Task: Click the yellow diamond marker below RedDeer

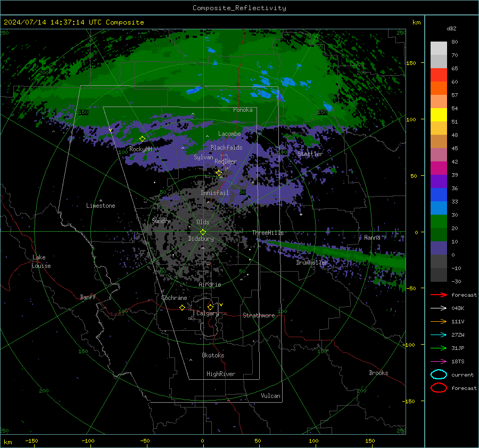Action: click(219, 173)
